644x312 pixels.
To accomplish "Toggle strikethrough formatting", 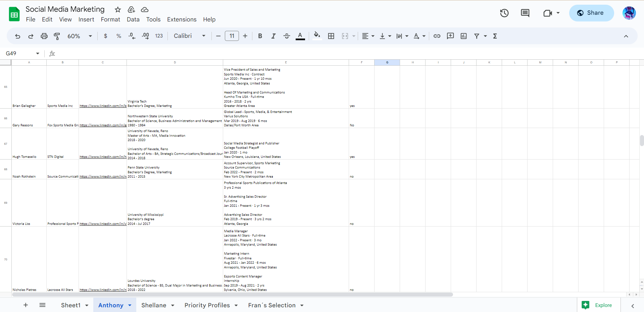I will [287, 36].
